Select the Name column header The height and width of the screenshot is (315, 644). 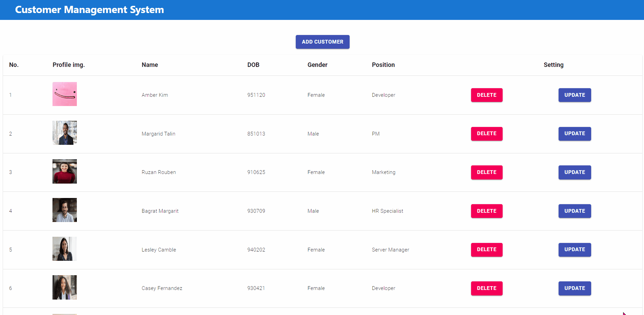coord(150,65)
